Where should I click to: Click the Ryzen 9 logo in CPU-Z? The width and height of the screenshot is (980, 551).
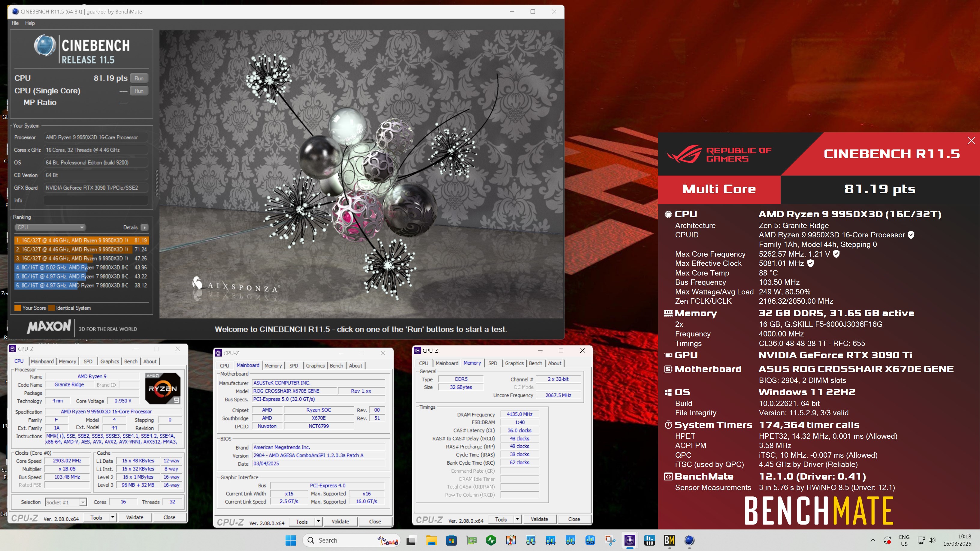coord(163,388)
